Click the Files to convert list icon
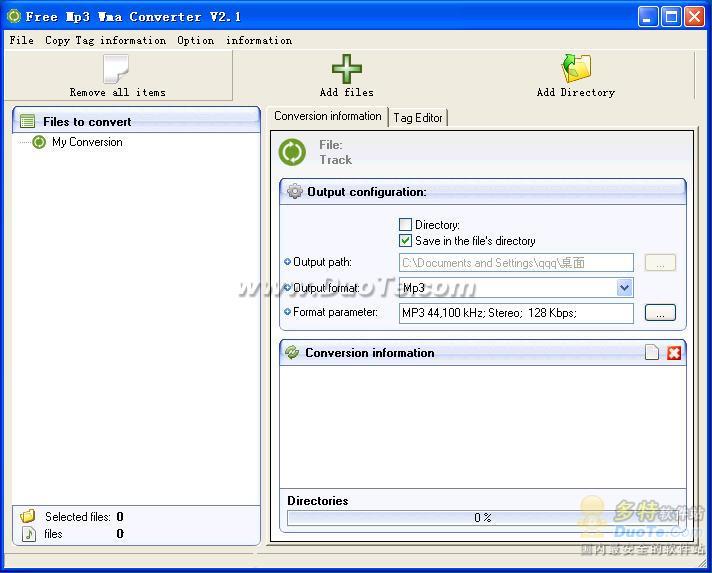Screen dimensions: 712x573 (x=28, y=121)
